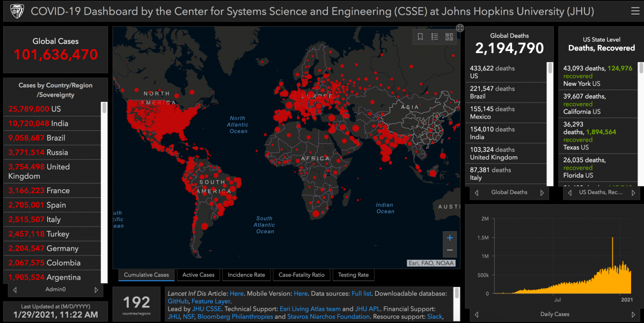Select the '87,381 deaths Italy' row
This screenshot has width=644, height=323.
[506, 174]
